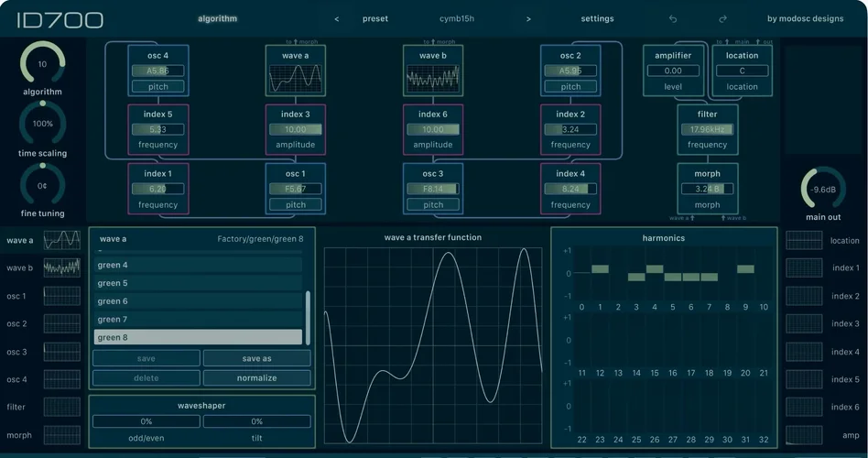The height and width of the screenshot is (458, 868).
Task: Open the filter envelope icon in left sidebar
Action: (x=62, y=407)
